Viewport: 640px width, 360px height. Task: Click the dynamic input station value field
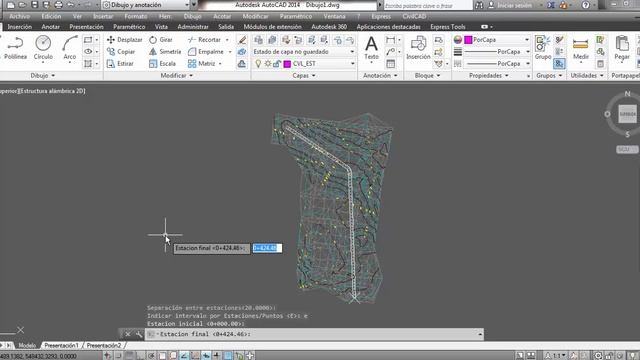pyautogui.click(x=267, y=248)
